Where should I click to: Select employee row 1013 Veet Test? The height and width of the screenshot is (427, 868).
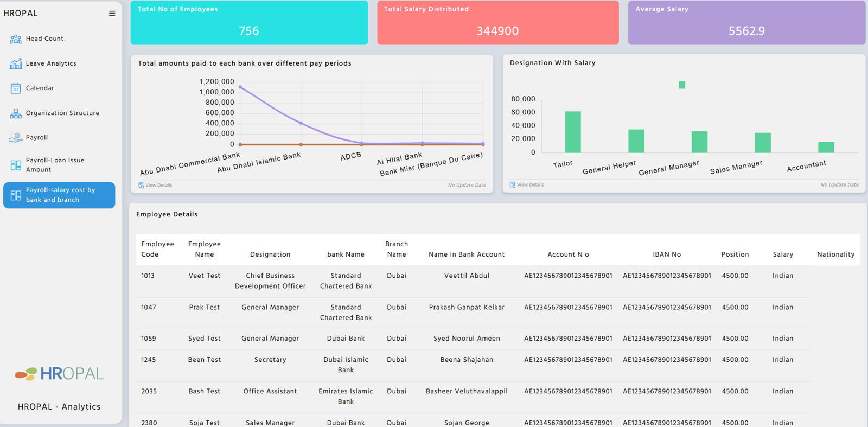[x=204, y=276]
